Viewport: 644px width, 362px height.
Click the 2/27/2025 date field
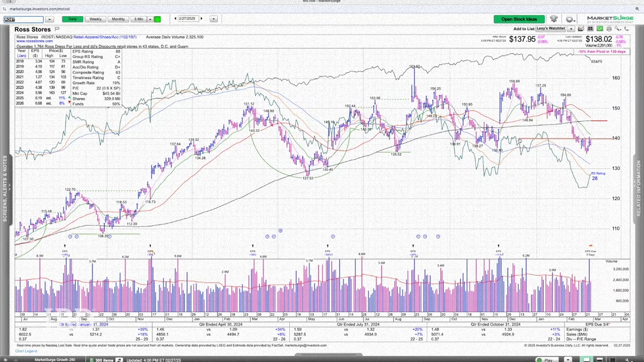(x=188, y=19)
